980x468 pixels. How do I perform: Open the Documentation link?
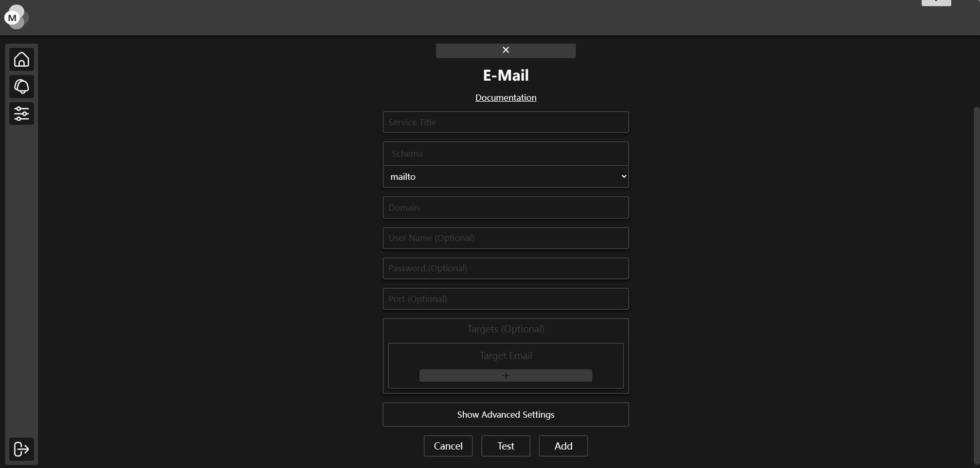click(505, 98)
